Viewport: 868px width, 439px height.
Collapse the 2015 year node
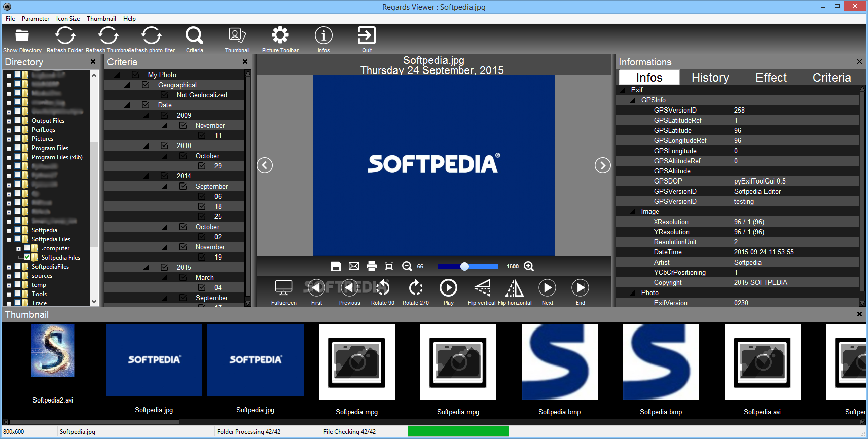pos(146,267)
